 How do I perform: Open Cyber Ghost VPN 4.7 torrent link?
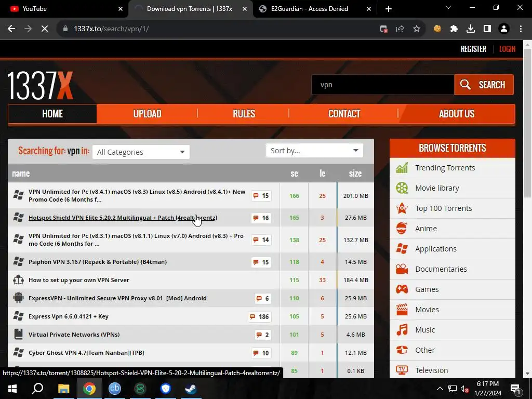click(x=86, y=353)
